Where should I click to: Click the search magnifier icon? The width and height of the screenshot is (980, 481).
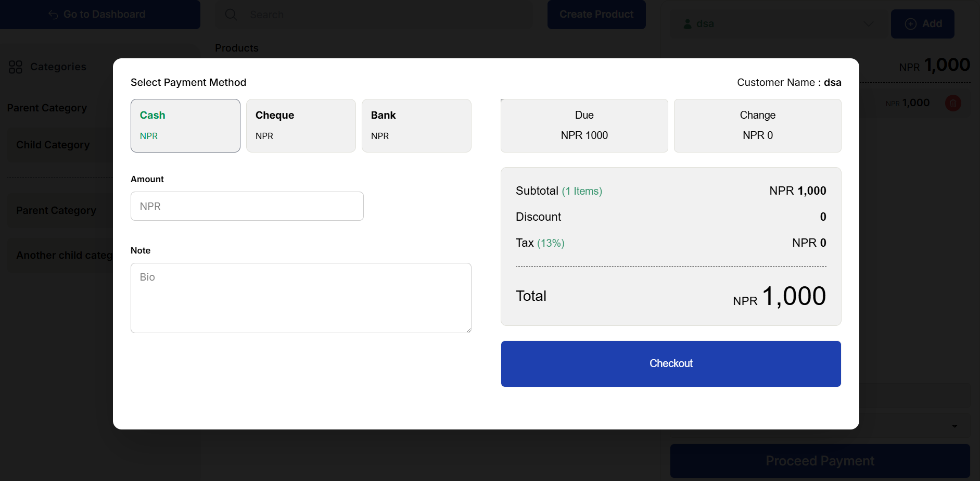(x=231, y=14)
